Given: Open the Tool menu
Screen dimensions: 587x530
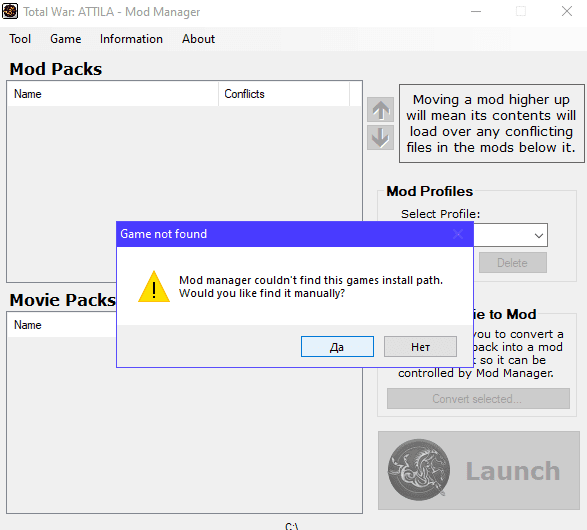Looking at the screenshot, I should coord(20,39).
